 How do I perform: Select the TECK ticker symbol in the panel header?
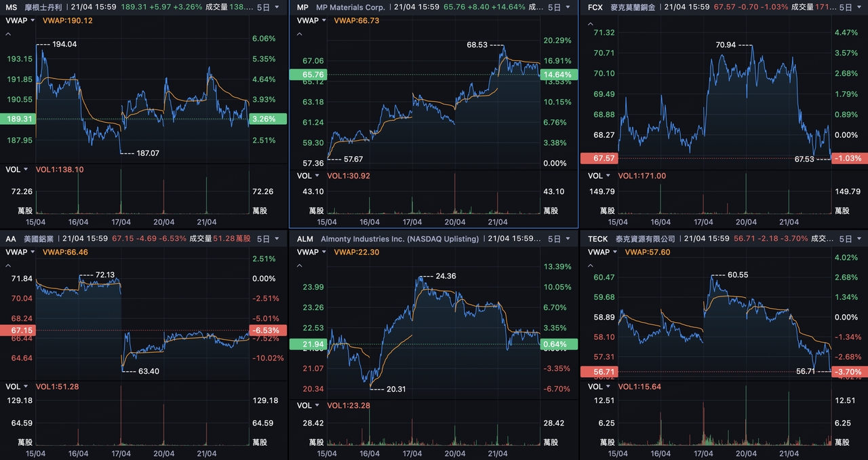coord(597,239)
